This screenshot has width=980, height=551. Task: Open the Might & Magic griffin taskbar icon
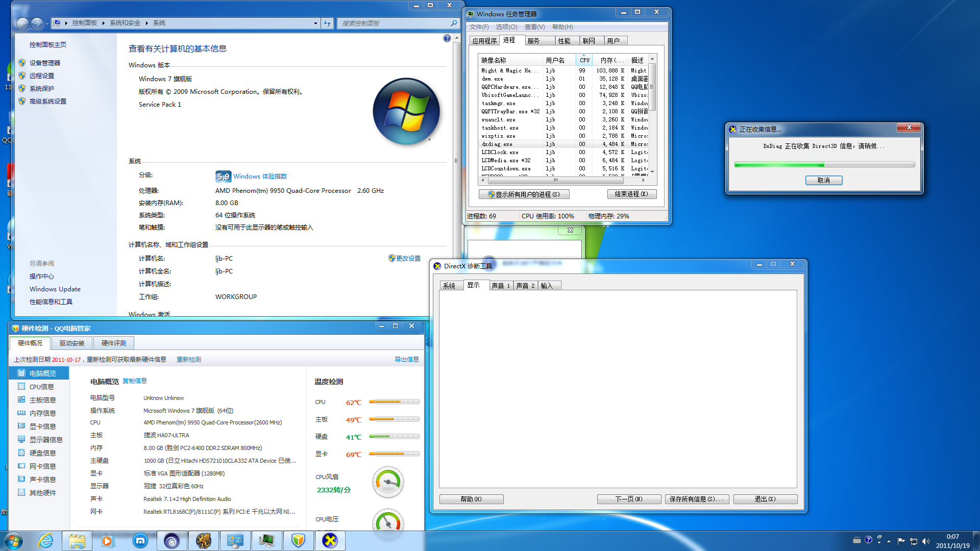[204, 541]
